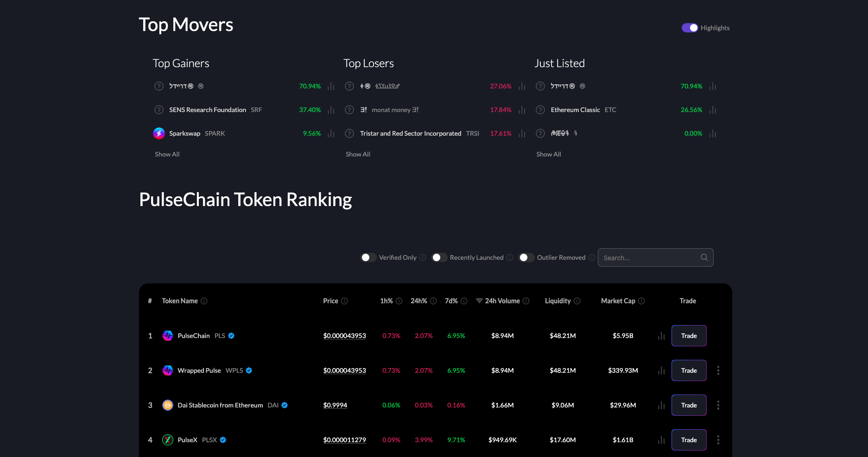Click the search magnifier icon
This screenshot has width=868, height=457.
click(x=704, y=257)
